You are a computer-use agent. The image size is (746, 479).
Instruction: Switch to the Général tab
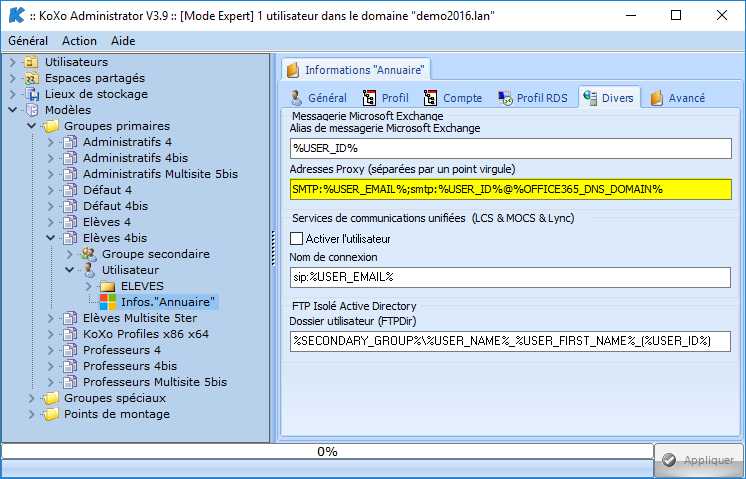[x=318, y=98]
